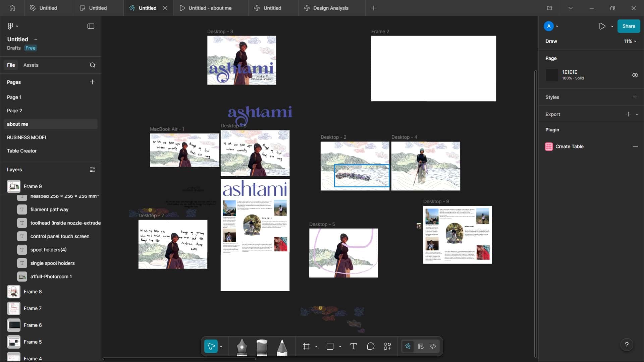Image resolution: width=644 pixels, height=362 pixels.
Task: Toggle the left sidebar panel icon
Action: point(91,26)
